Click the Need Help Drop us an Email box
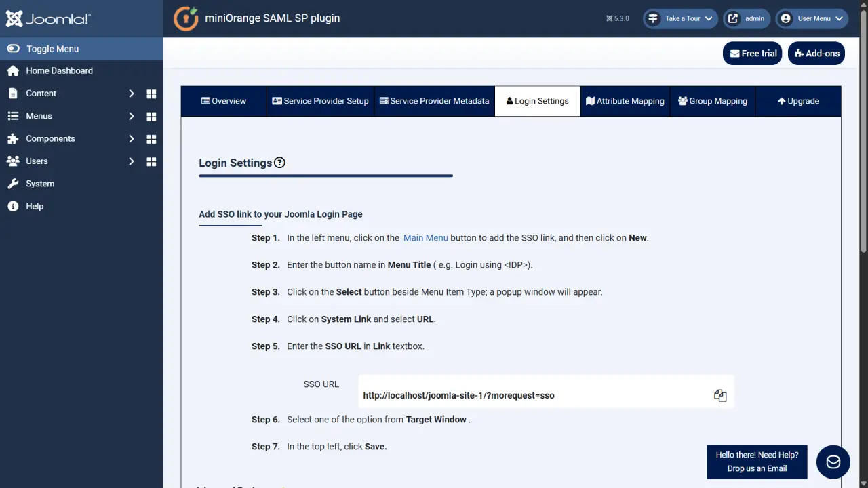The height and width of the screenshot is (488, 868). (x=757, y=462)
